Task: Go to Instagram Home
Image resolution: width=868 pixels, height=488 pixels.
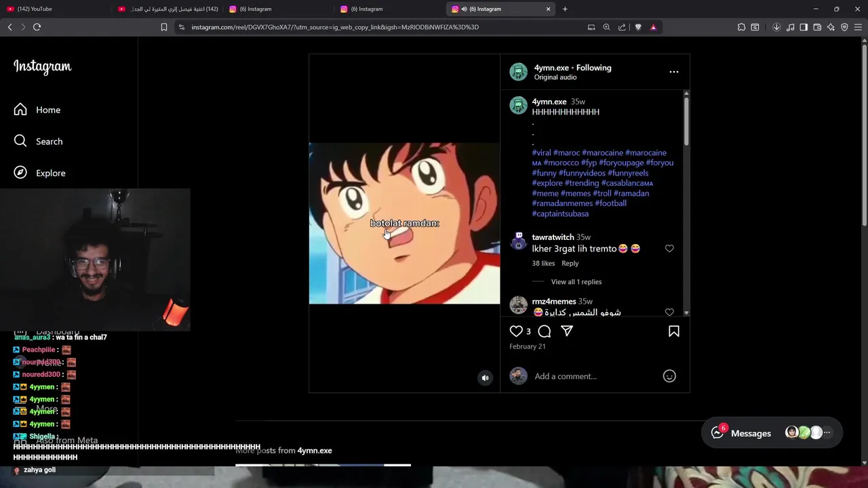Action: click(37, 110)
